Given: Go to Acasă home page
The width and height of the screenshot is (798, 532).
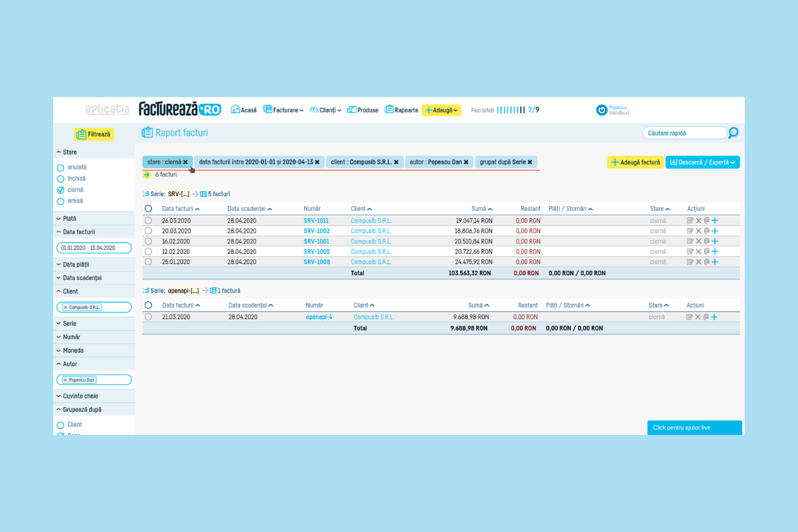Looking at the screenshot, I should click(x=243, y=110).
